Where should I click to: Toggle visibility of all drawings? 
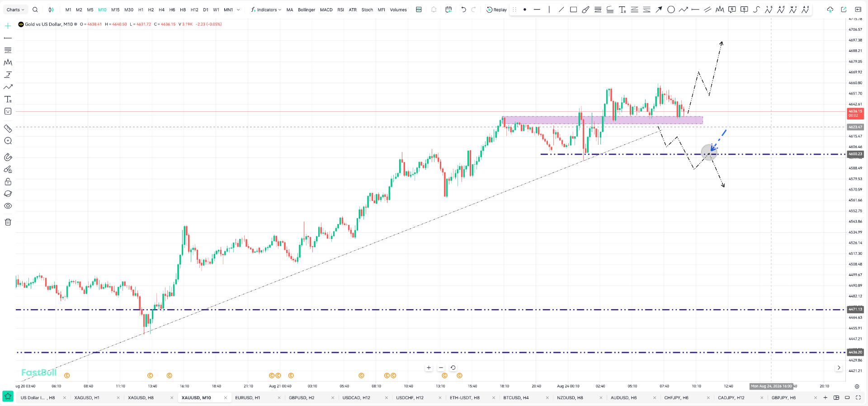8,206
